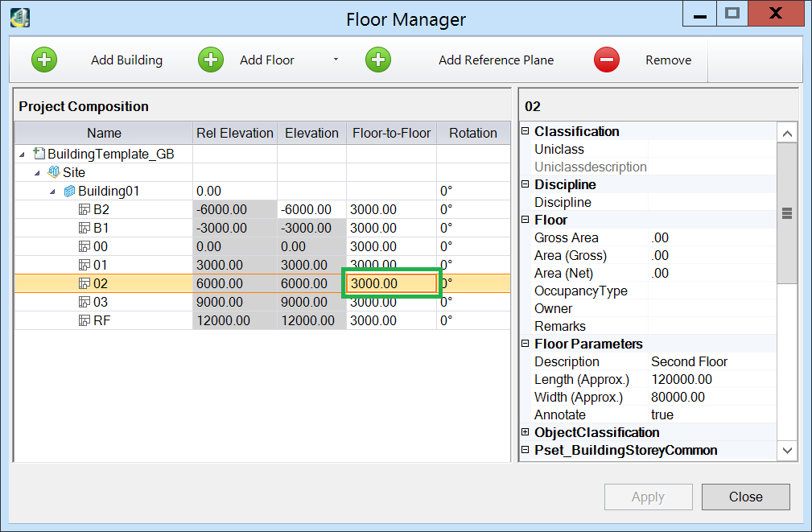Click the green Add Building plus icon
This screenshot has width=812, height=532.
click(x=44, y=60)
